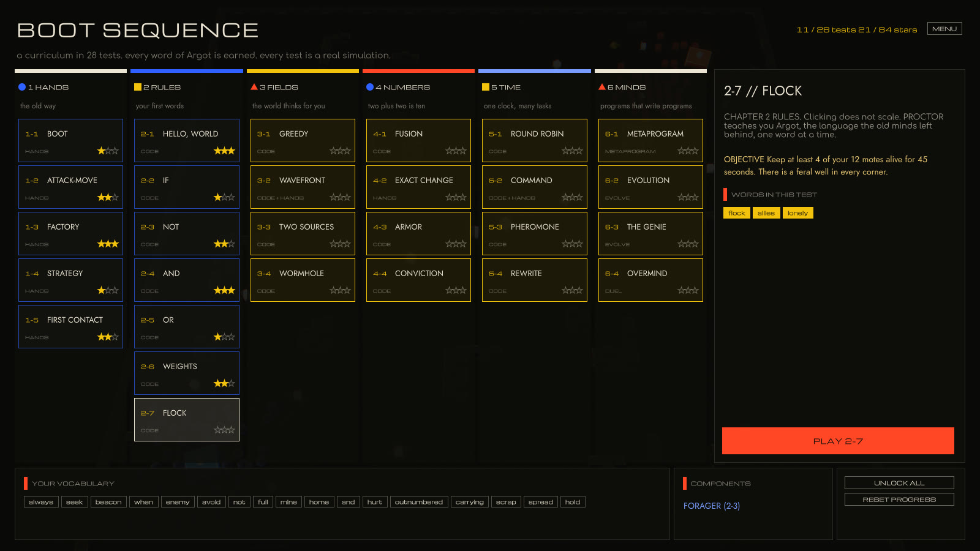
Task: Open test 4-2 EXACT CHANGE
Action: [418, 187]
